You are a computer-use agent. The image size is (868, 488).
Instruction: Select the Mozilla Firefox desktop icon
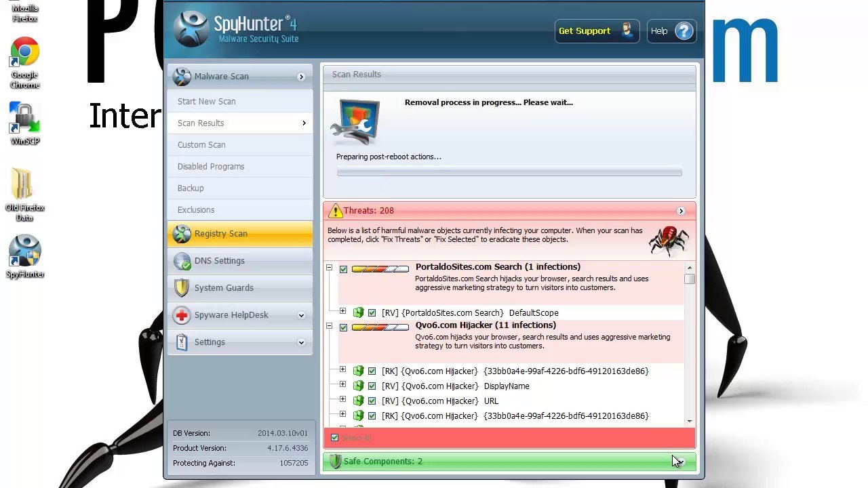(25, 12)
